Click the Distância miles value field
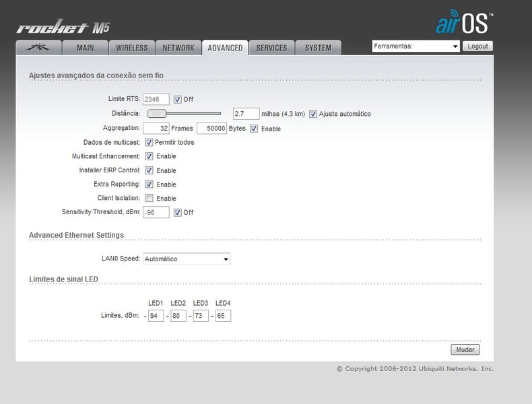This screenshot has width=532, height=404. tap(246, 114)
